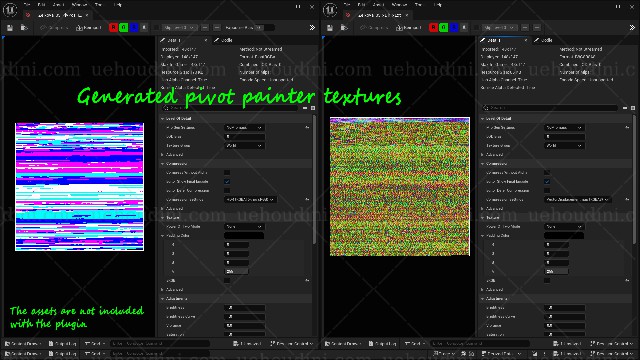Click the details search field in the right editor
This screenshot has width=640, height=360.
pos(550,108)
